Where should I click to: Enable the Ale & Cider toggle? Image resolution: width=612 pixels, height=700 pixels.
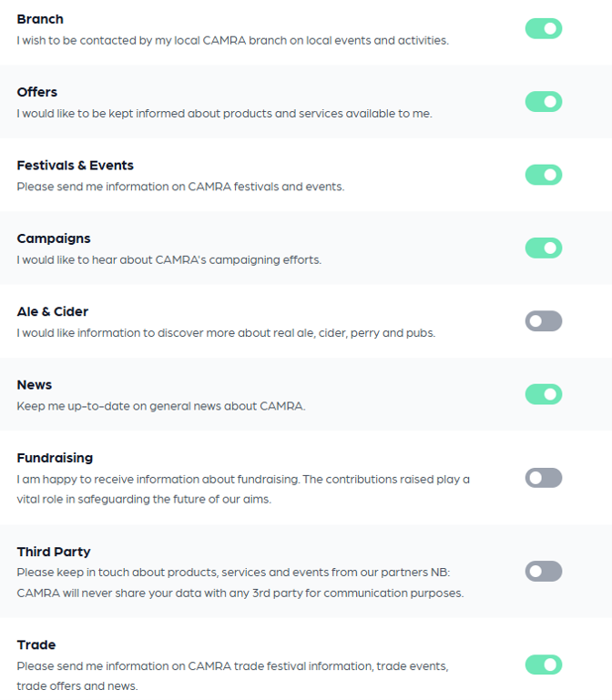pyautogui.click(x=544, y=321)
